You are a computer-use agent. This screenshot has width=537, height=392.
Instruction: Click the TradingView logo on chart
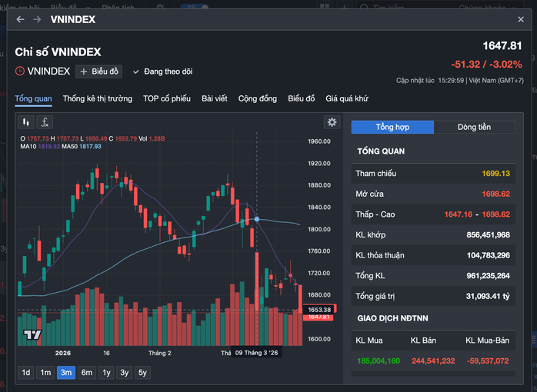point(32,334)
